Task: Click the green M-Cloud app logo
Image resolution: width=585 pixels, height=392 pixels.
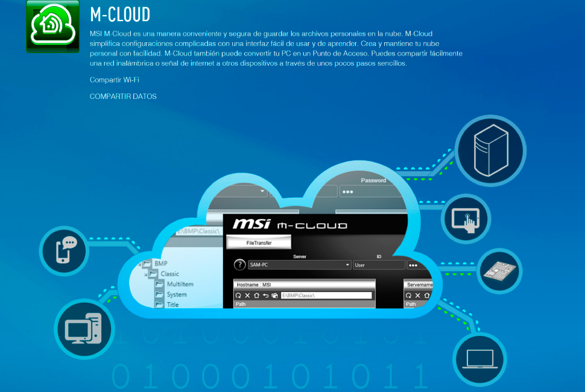Action: (53, 26)
